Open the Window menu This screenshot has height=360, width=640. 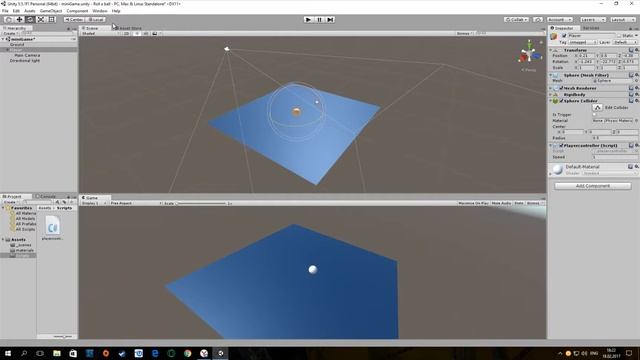pyautogui.click(x=100, y=11)
